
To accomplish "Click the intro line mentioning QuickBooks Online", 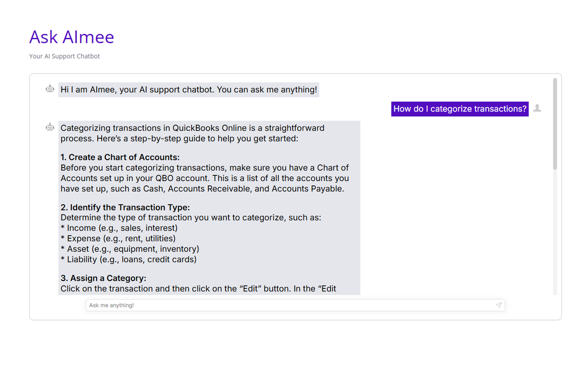I will coord(193,128).
